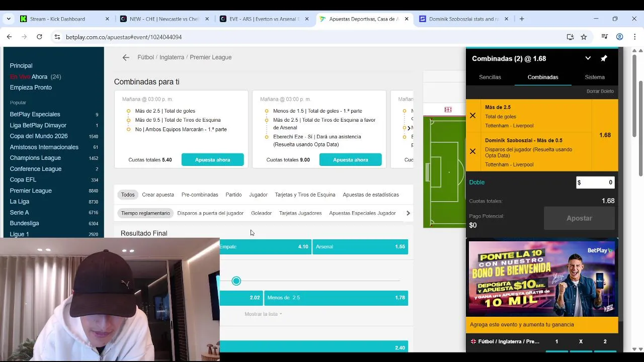Close the Stream - Kick Dashboard tab
Viewport: 644px width, 362px height.
(107, 19)
